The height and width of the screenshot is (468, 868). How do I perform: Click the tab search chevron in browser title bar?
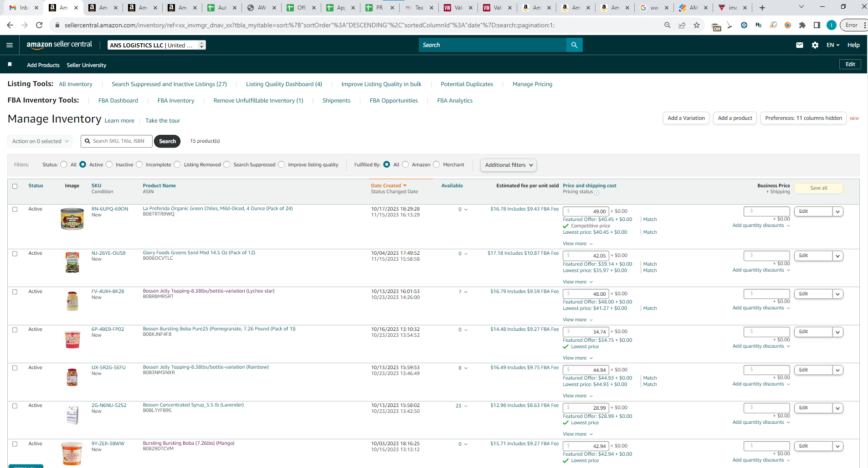[801, 7]
